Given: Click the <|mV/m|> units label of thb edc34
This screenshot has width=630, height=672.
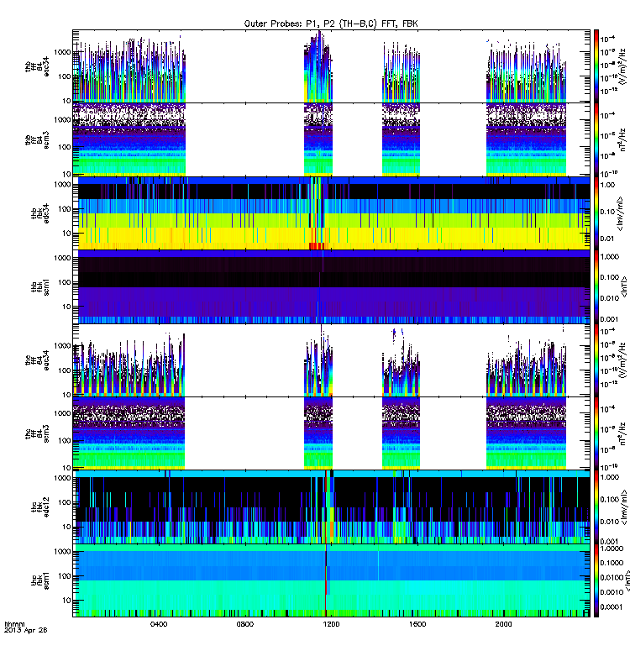Looking at the screenshot, I should pyautogui.click(x=620, y=213).
